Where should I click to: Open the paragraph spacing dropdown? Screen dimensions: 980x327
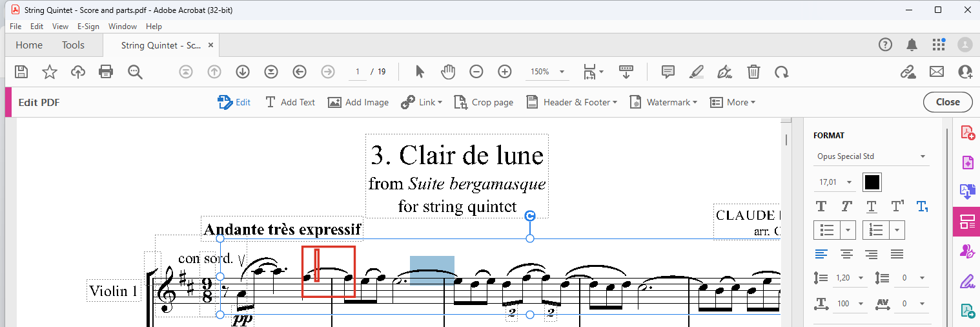point(922,278)
